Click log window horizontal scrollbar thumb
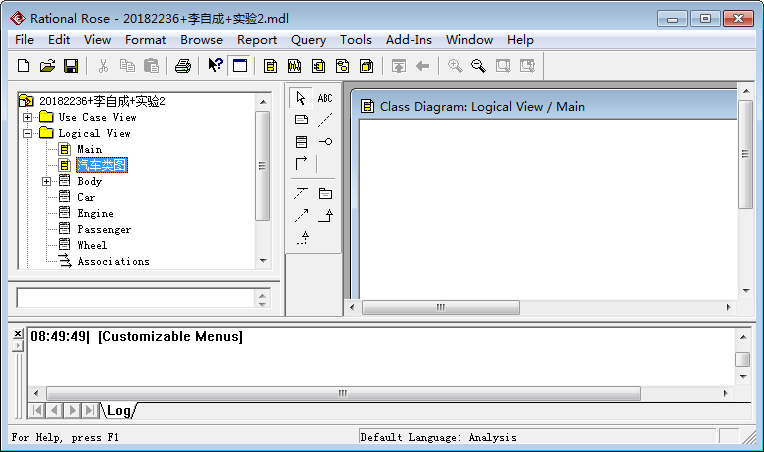This screenshot has height=452, width=764. coord(343,393)
